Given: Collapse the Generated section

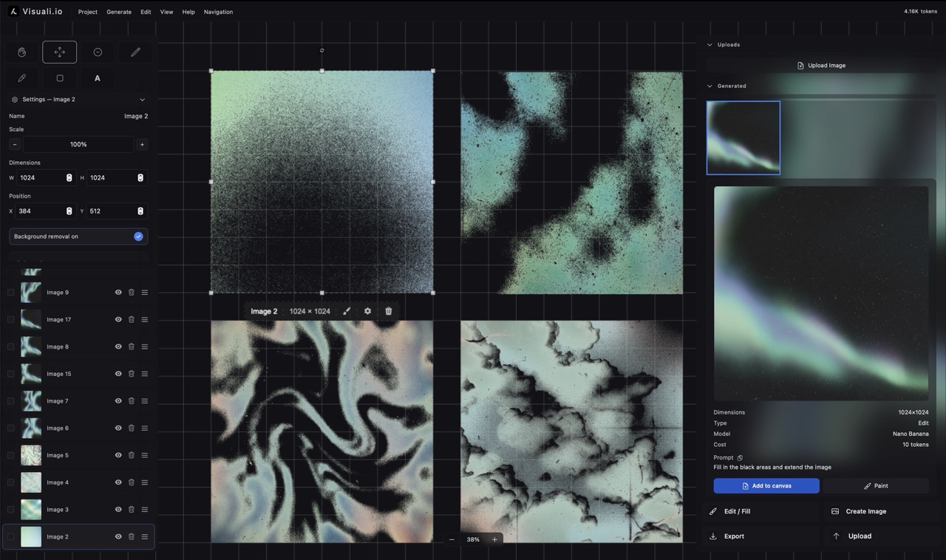Looking at the screenshot, I should pos(709,86).
